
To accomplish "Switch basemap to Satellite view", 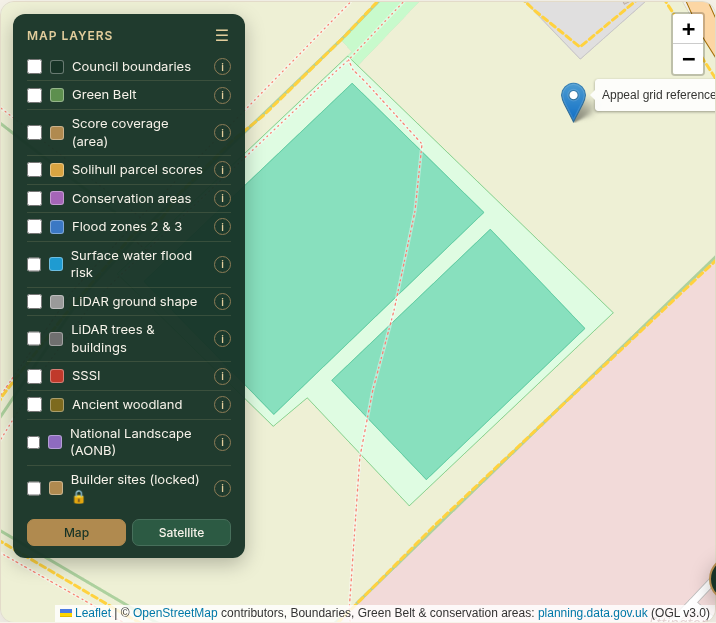I will (x=181, y=533).
